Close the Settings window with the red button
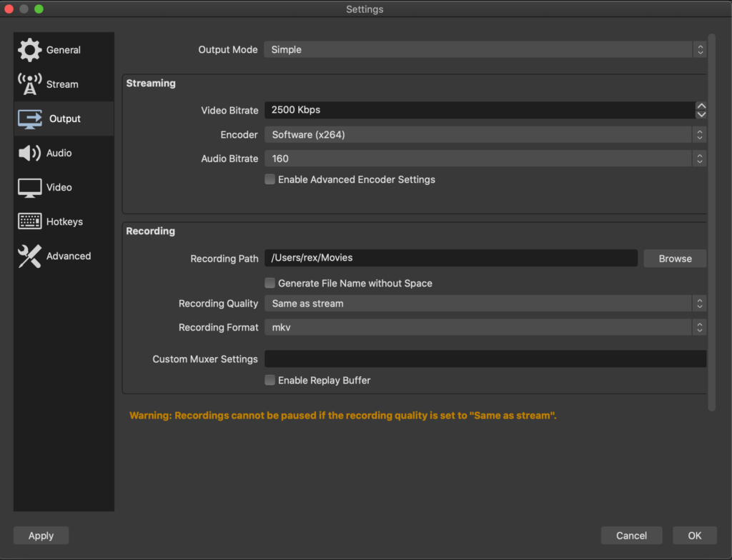Screen dimensions: 732x560 [x=9, y=9]
